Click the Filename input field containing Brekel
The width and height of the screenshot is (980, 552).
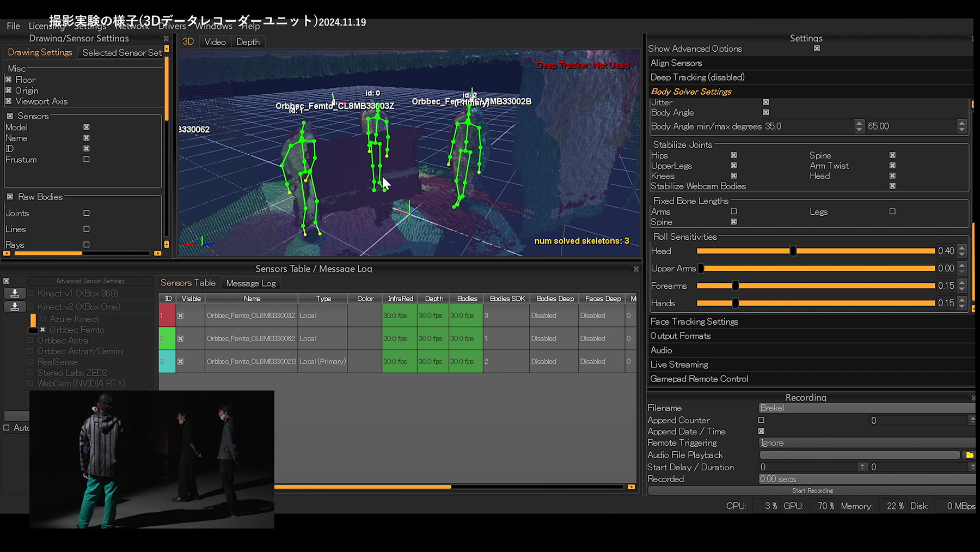pyautogui.click(x=866, y=408)
